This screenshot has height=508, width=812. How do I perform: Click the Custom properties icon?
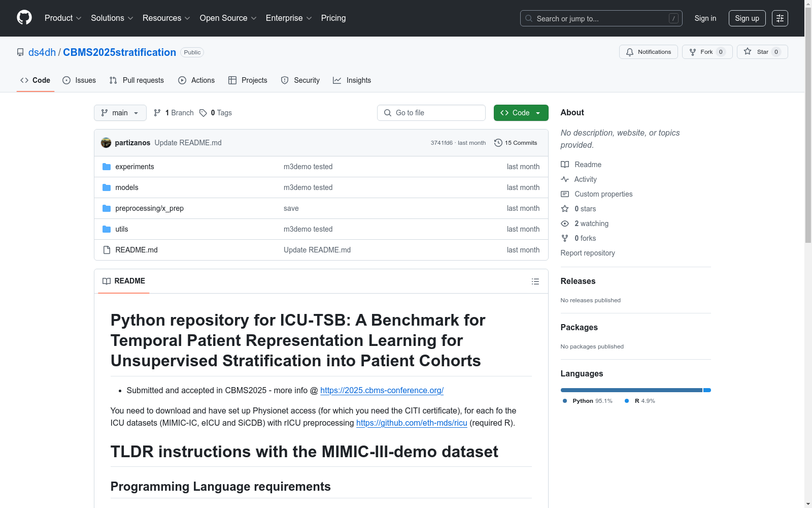tap(565, 194)
